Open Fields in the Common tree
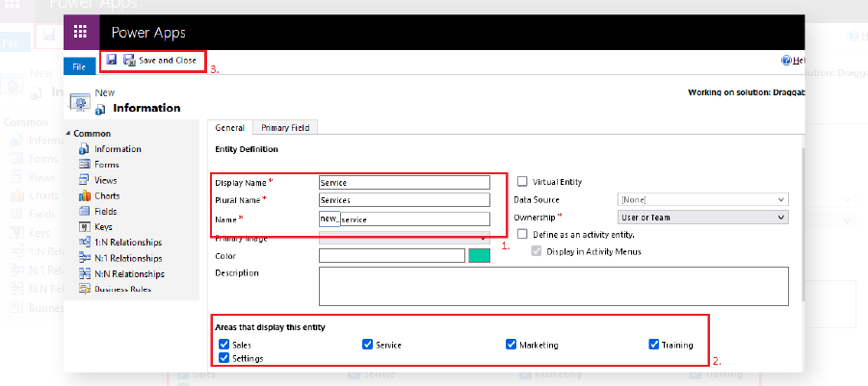This screenshot has width=868, height=386. pos(105,211)
